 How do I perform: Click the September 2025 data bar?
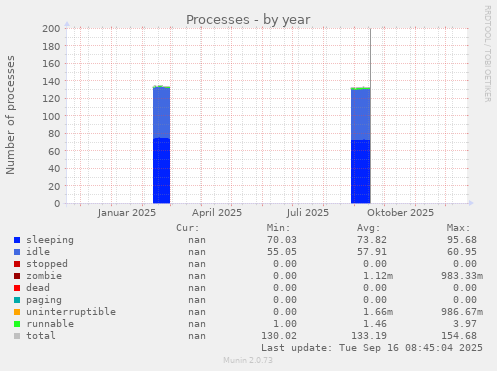(360, 145)
